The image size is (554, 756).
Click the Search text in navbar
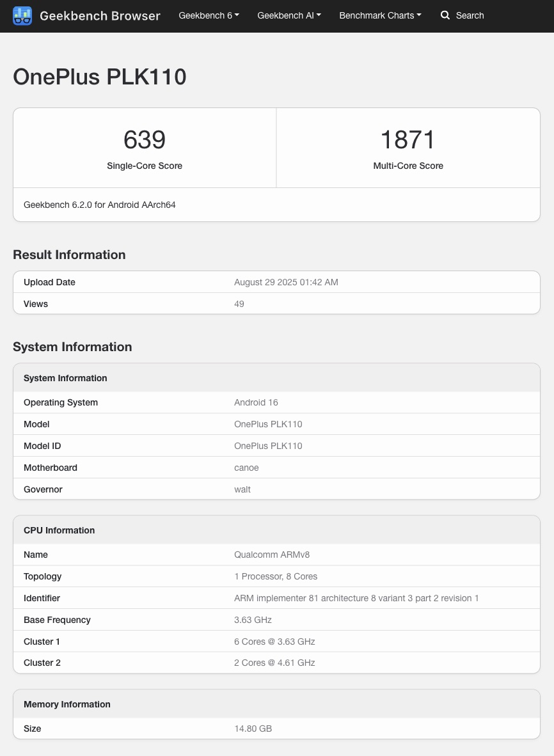coord(470,15)
